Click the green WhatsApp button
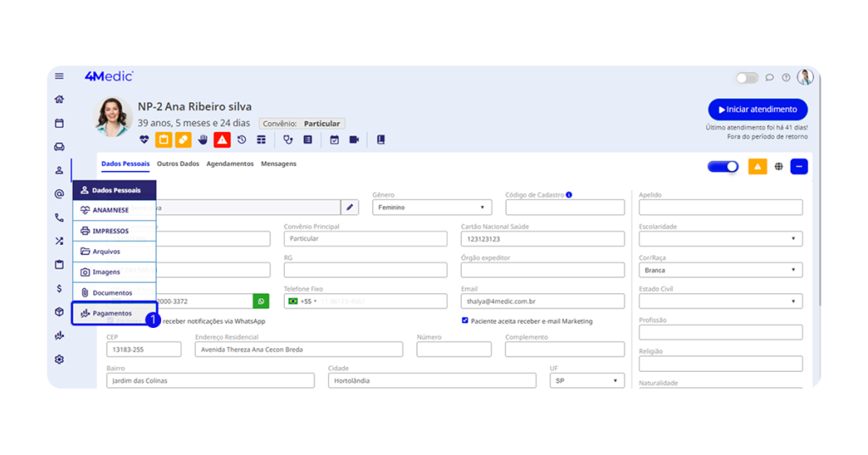 [261, 302]
